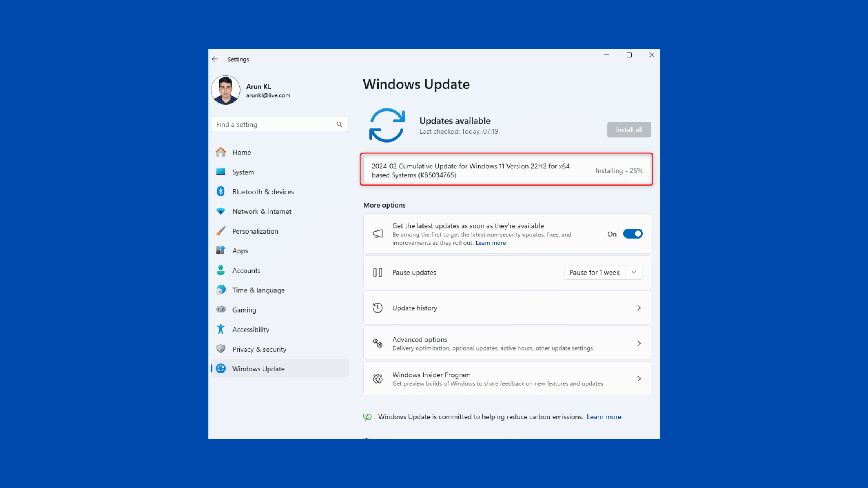This screenshot has width=868, height=488.
Task: Click Learn more under latest updates
Action: click(x=490, y=243)
